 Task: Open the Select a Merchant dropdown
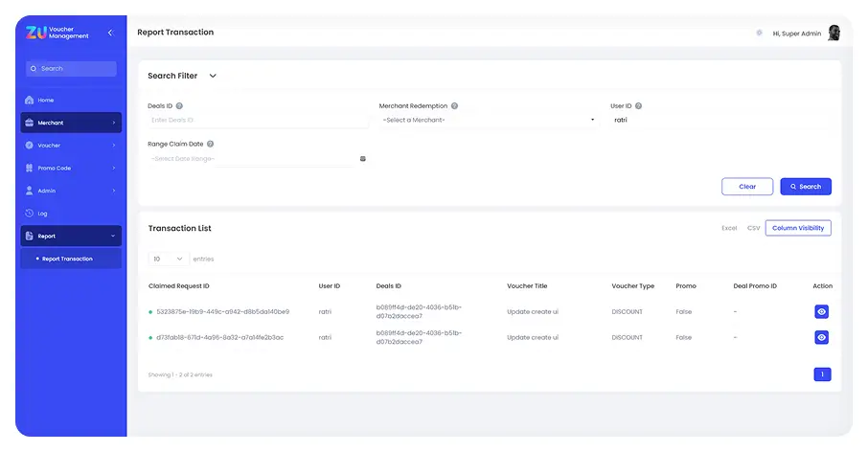tap(489, 121)
